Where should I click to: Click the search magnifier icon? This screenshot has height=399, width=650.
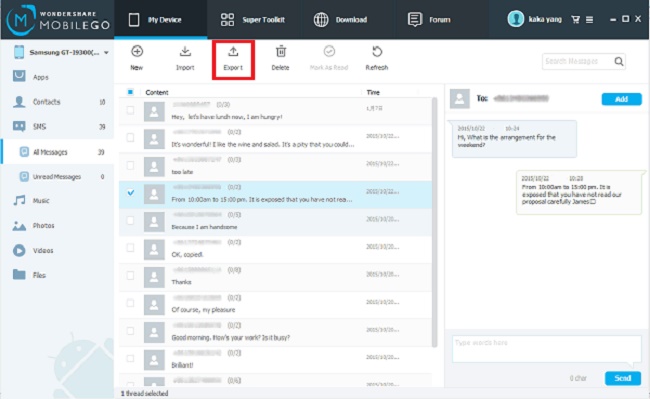click(x=618, y=62)
